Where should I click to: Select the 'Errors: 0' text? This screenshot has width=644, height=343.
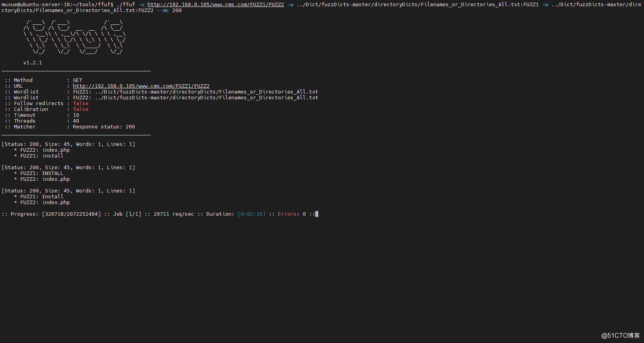[292, 214]
